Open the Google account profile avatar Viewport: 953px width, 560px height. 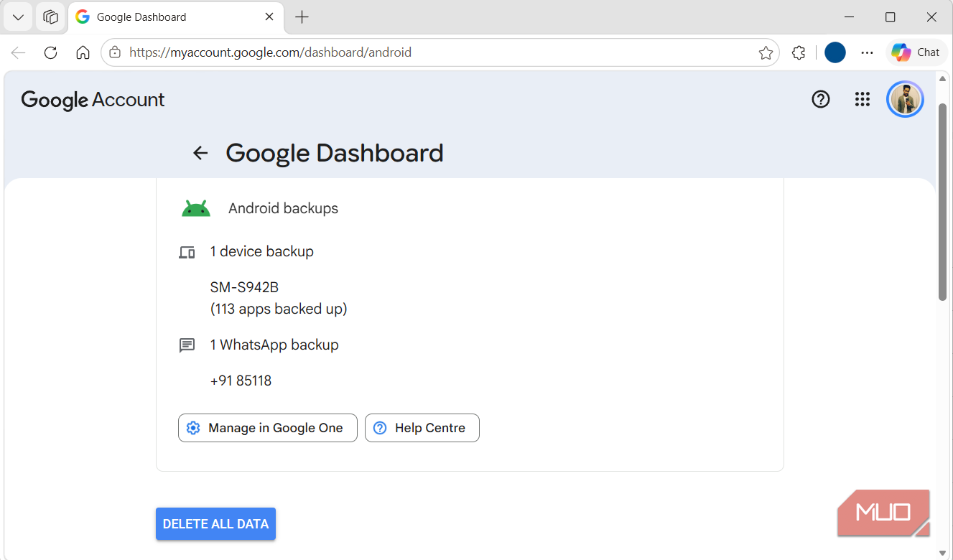[x=905, y=99]
